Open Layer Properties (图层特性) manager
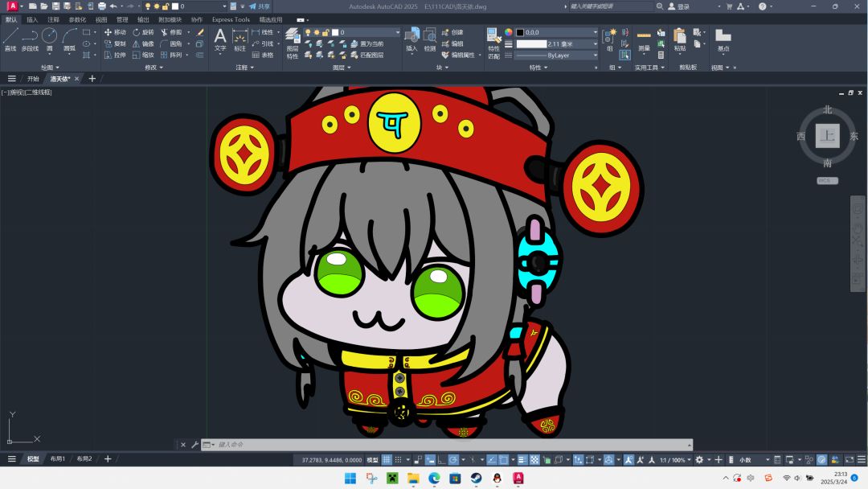Viewport: 868px width, 489px height. pos(293,43)
